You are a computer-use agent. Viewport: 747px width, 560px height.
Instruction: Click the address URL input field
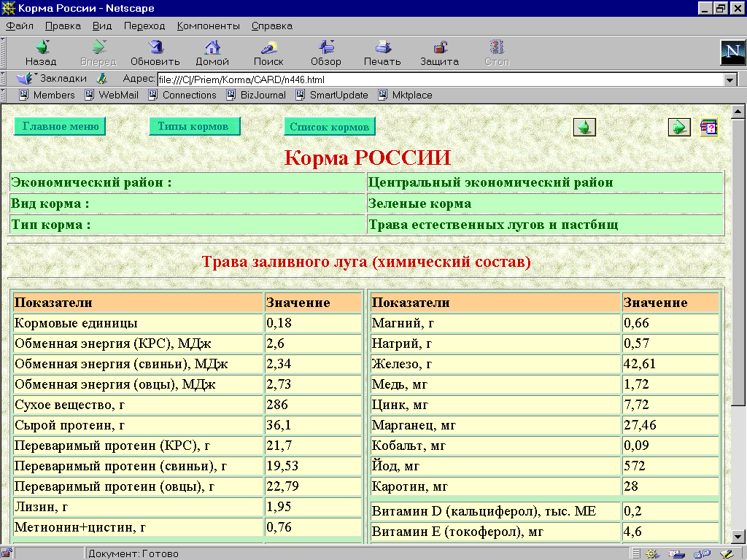pos(438,80)
